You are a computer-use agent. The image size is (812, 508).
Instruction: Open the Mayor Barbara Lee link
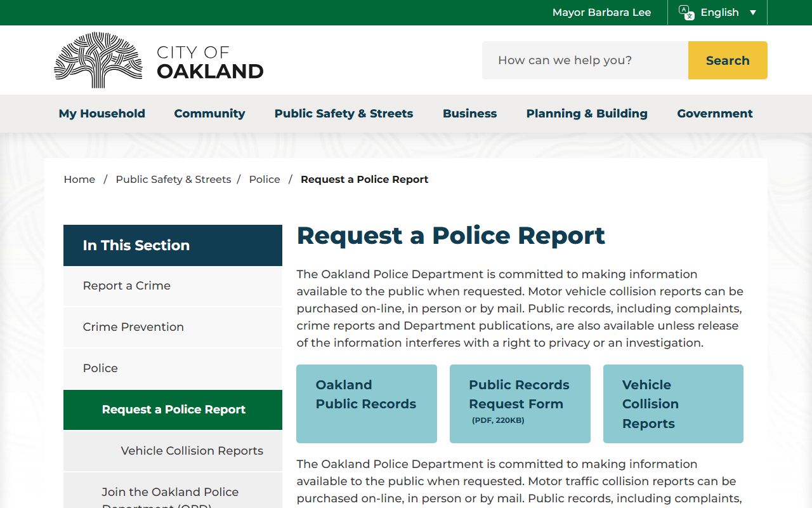click(601, 13)
